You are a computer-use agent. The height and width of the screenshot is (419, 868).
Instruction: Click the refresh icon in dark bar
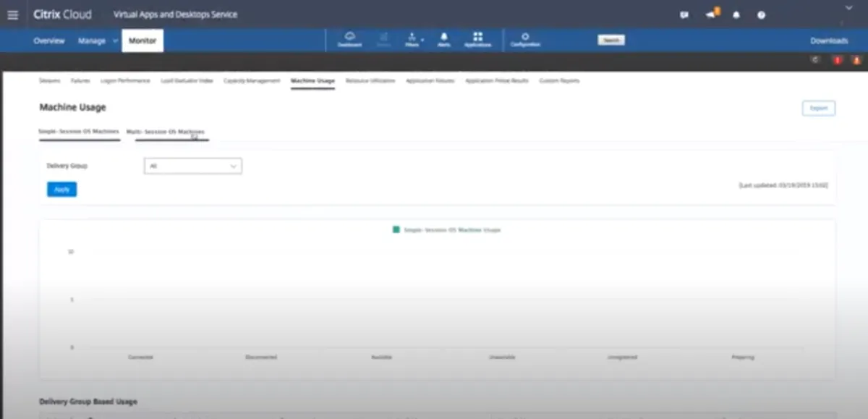815,61
